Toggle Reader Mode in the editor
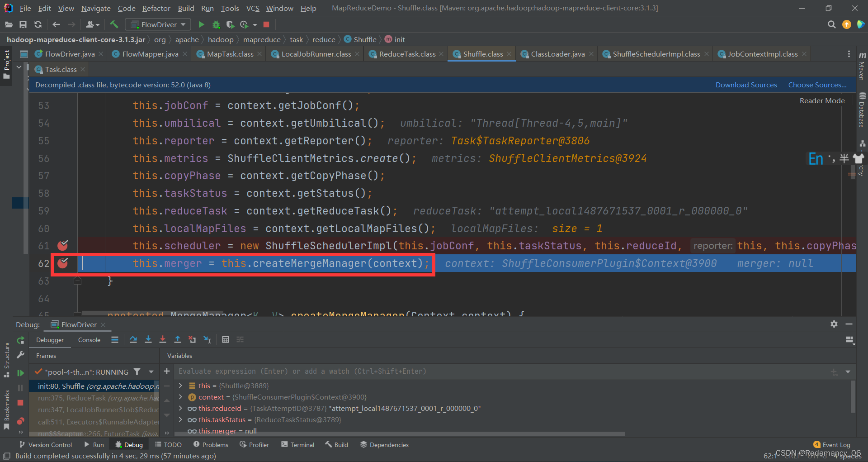The width and height of the screenshot is (868, 462). coord(822,100)
